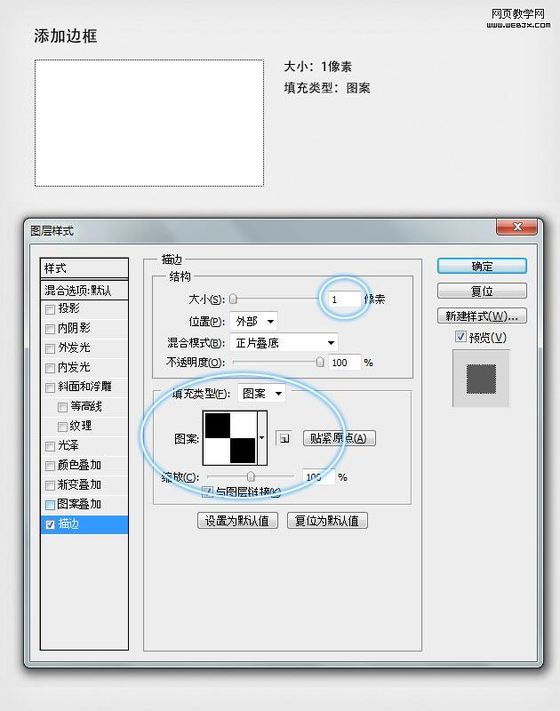Uncheck the 描边 checkbox

[50, 525]
